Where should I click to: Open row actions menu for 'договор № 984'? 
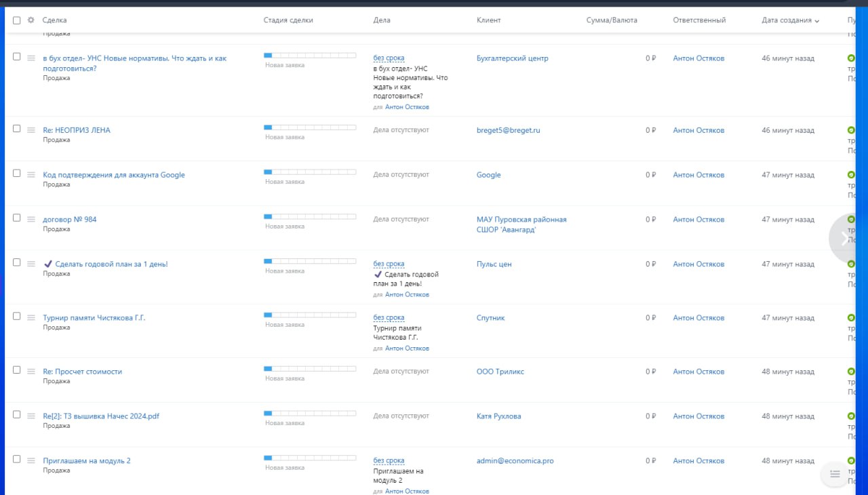(x=31, y=219)
